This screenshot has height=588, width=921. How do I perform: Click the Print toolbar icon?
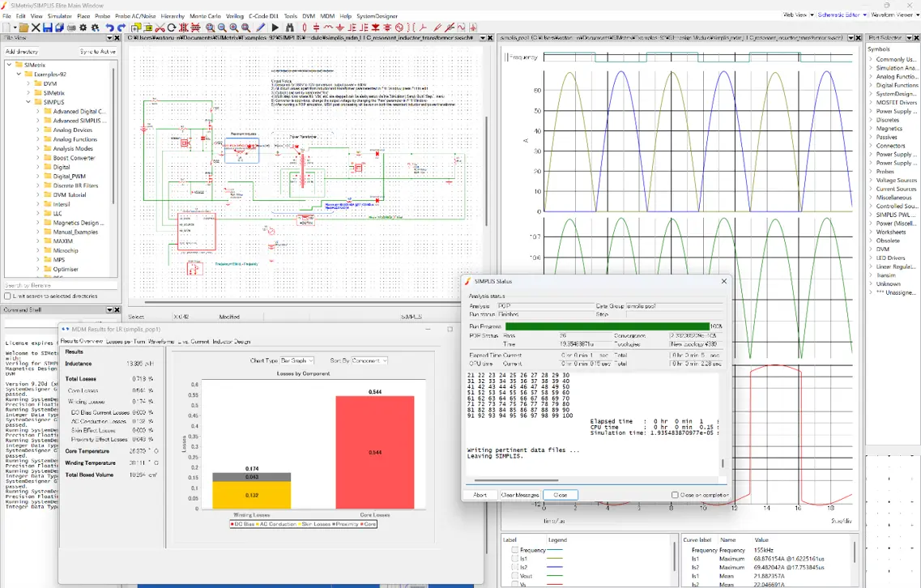[71, 28]
